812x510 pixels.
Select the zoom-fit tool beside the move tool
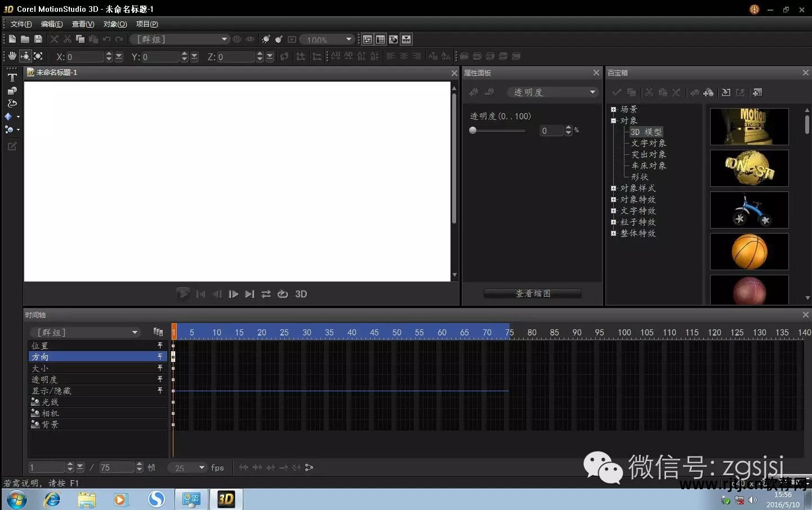click(x=38, y=56)
